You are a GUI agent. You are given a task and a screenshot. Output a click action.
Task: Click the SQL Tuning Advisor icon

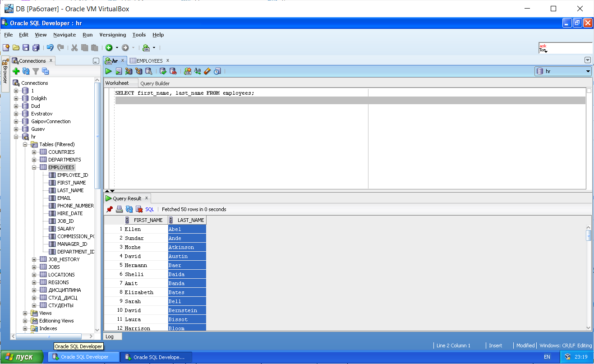148,71
